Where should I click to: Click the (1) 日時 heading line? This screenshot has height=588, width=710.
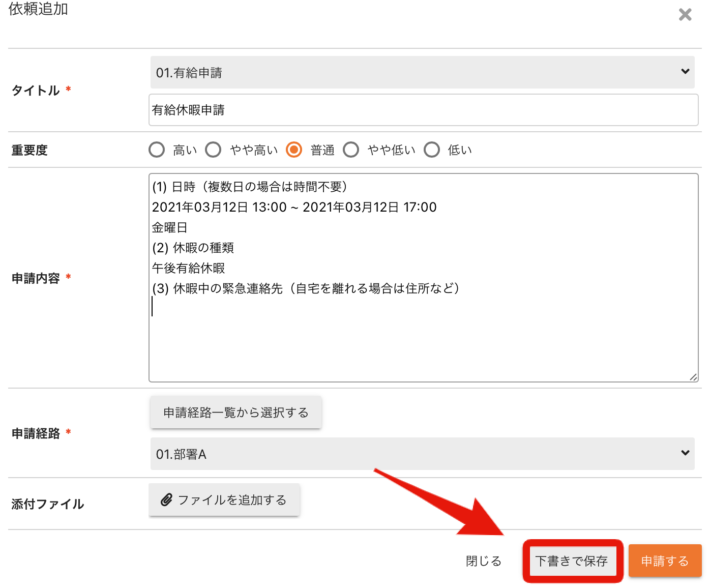tap(251, 187)
